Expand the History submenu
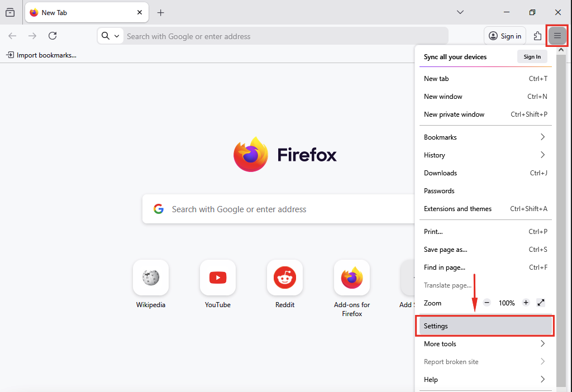The height and width of the screenshot is (392, 572). (485, 155)
